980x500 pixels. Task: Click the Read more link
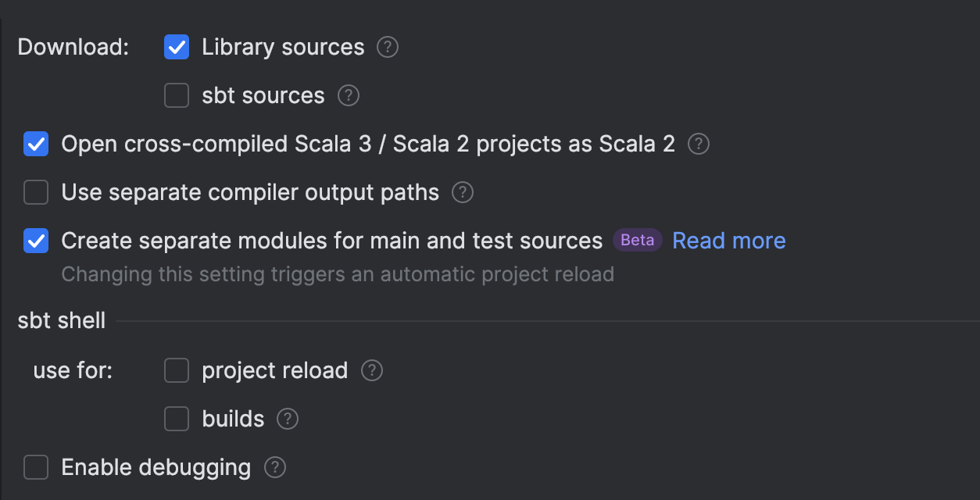pyautogui.click(x=728, y=241)
